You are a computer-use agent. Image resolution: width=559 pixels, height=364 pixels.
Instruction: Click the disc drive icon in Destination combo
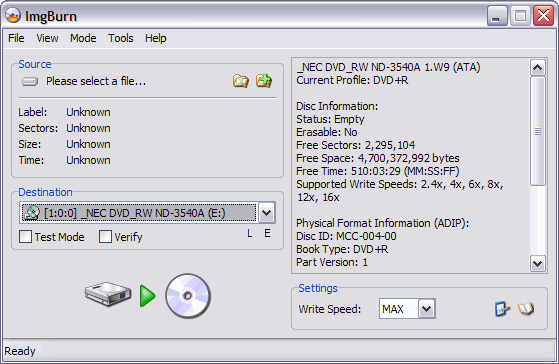[x=31, y=213]
